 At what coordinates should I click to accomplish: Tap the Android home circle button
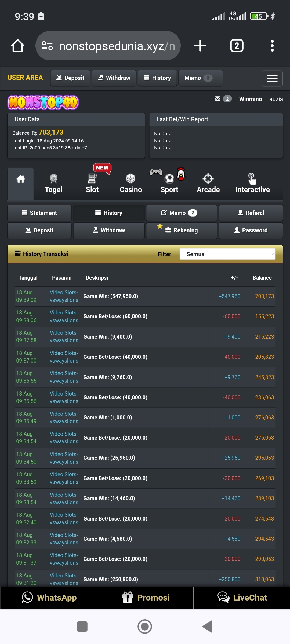pyautogui.click(x=145, y=627)
